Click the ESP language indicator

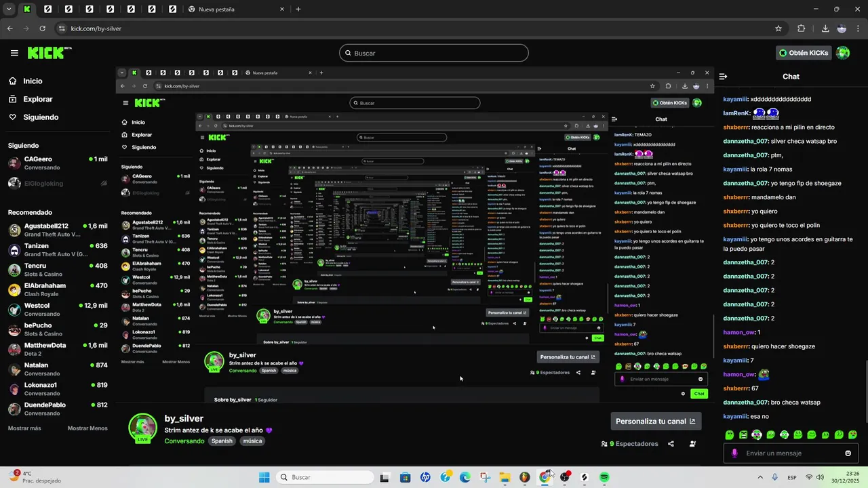coord(792,477)
